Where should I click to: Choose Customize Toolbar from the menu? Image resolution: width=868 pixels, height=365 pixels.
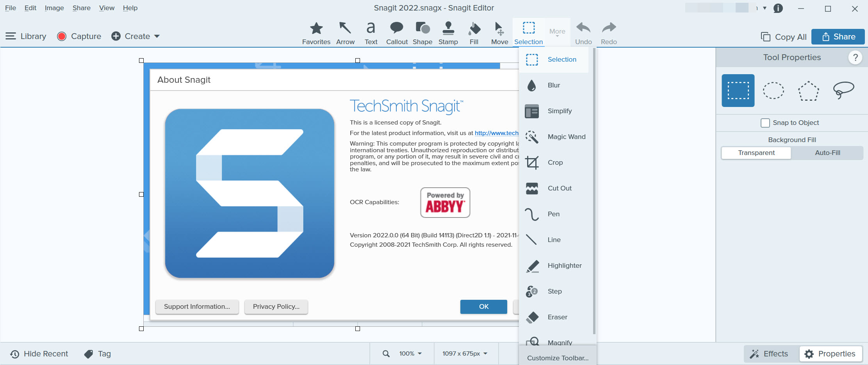pyautogui.click(x=558, y=358)
